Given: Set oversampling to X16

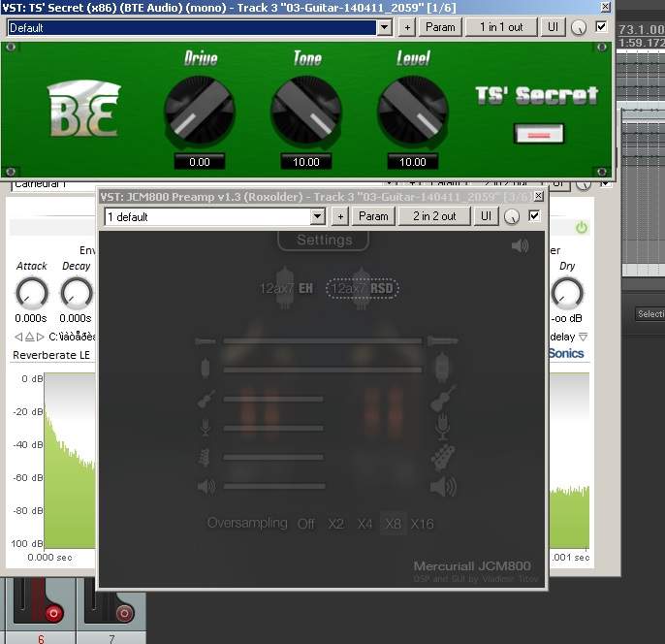Looking at the screenshot, I should click(422, 524).
